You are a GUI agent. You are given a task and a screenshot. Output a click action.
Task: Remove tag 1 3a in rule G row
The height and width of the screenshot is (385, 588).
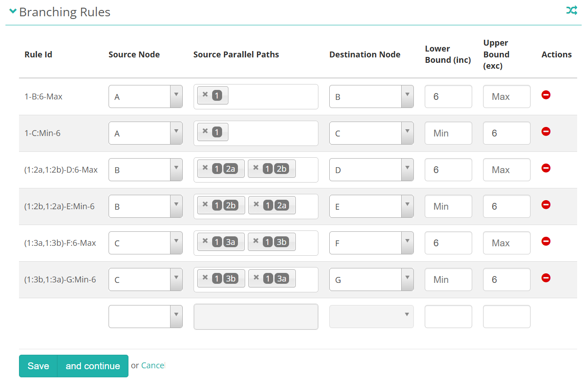[256, 277]
